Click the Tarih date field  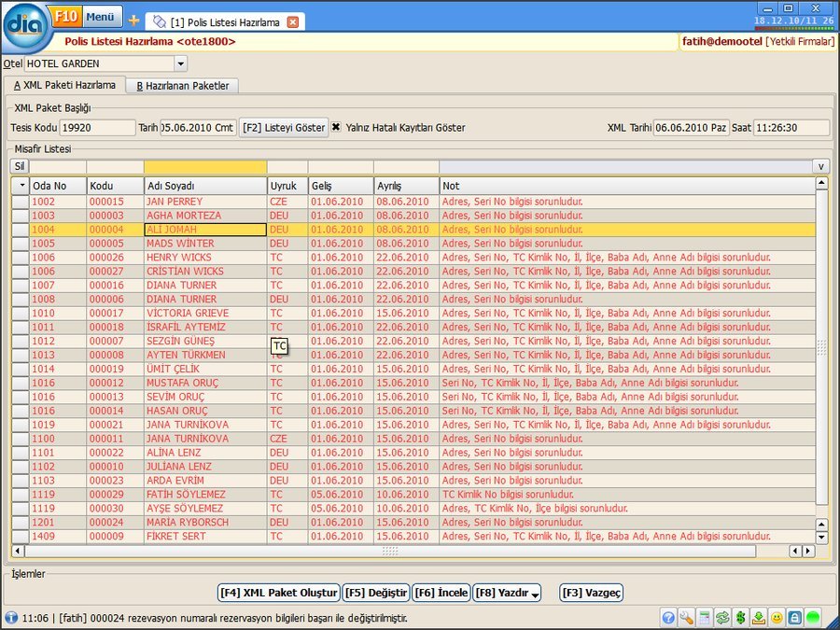[x=198, y=128]
